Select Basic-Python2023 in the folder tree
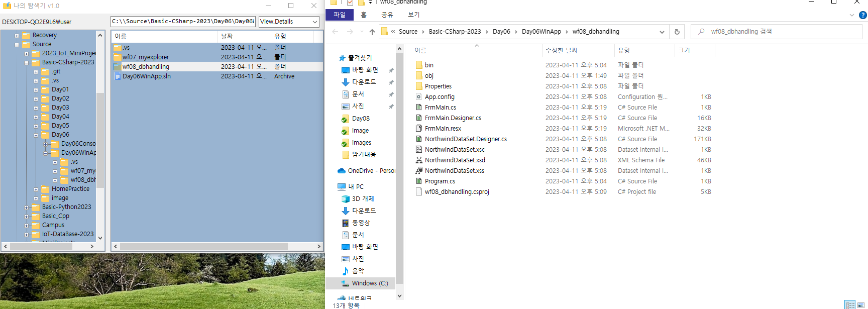868x309 pixels. [x=67, y=207]
